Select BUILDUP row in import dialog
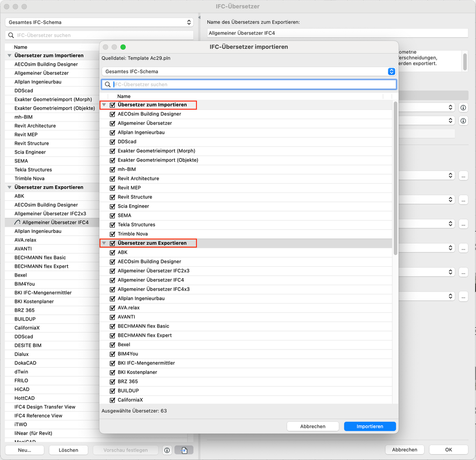The width and height of the screenshot is (476, 460). point(246,391)
